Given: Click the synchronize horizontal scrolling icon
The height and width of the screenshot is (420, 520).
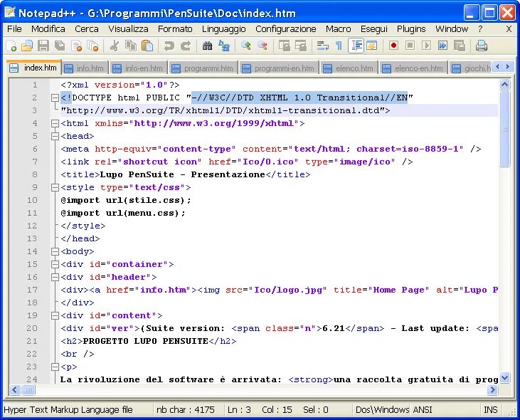Looking at the screenshot, I should [x=301, y=46].
